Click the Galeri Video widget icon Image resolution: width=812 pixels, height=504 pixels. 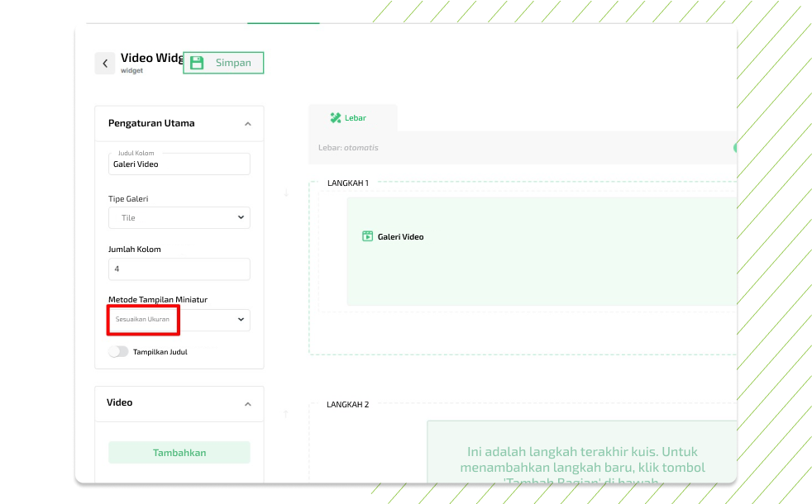click(368, 236)
